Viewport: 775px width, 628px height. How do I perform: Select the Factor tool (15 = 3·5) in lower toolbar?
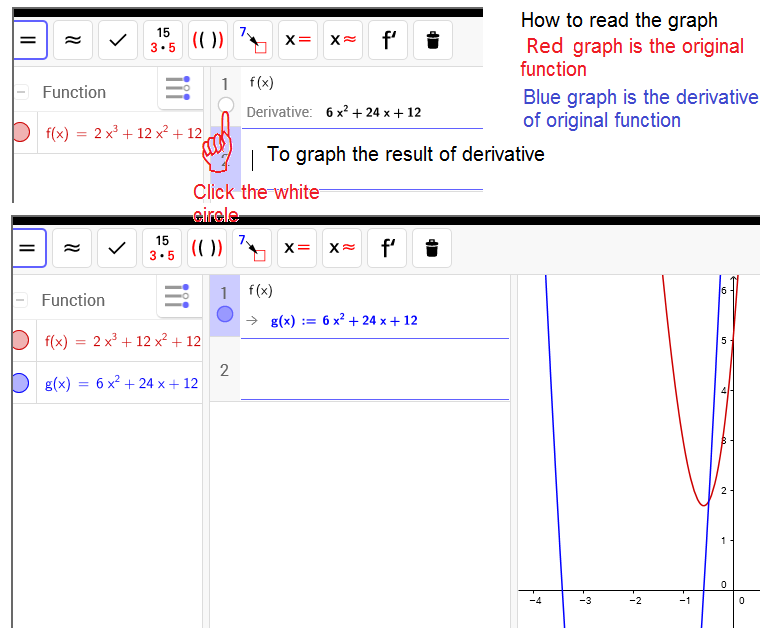pos(163,248)
